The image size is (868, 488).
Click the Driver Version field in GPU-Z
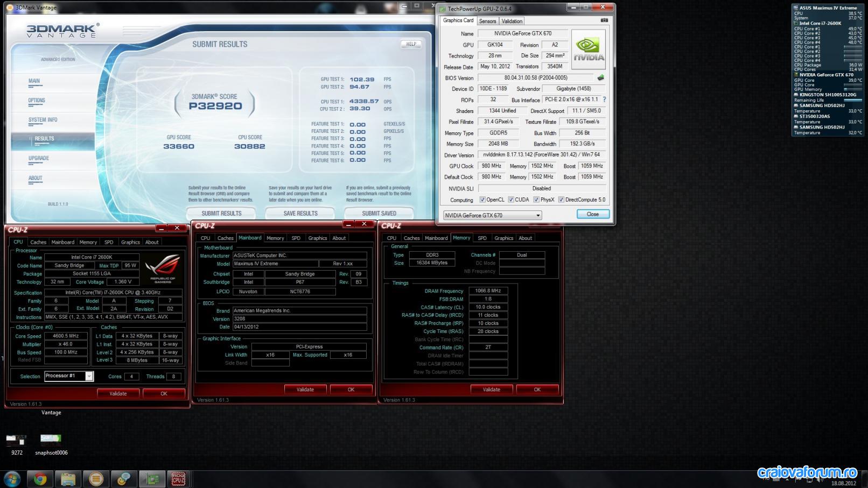[x=542, y=155]
